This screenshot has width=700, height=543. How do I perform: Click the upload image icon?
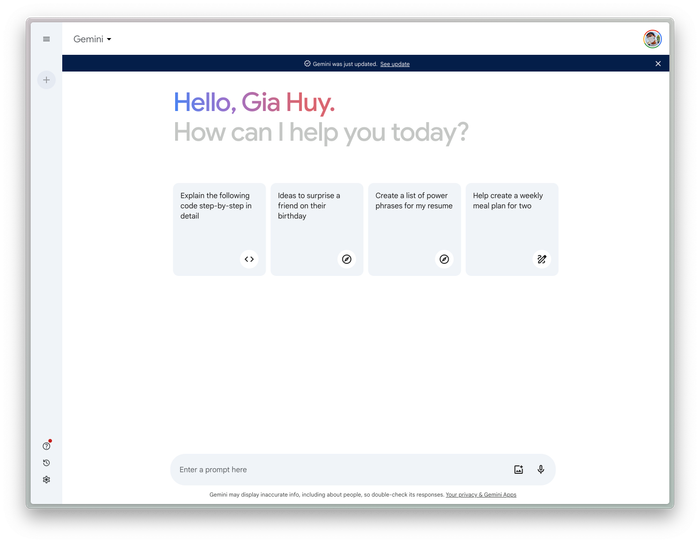point(518,469)
